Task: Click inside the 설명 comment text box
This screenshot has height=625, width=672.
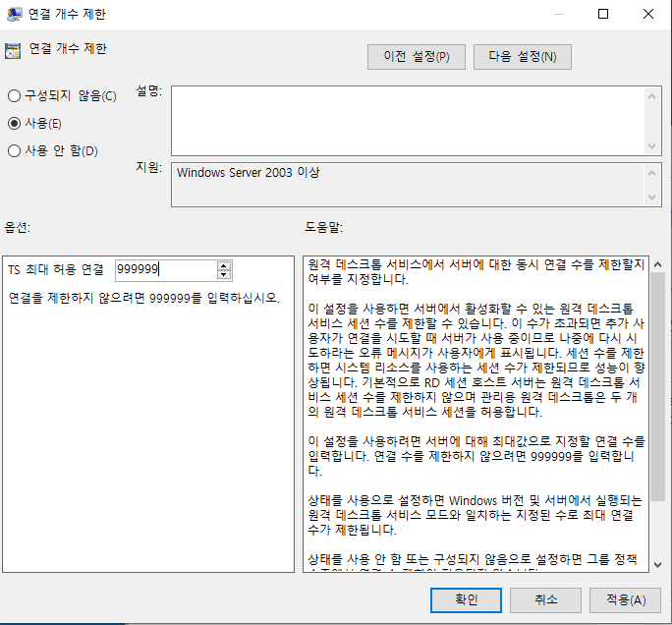Action: [x=408, y=121]
